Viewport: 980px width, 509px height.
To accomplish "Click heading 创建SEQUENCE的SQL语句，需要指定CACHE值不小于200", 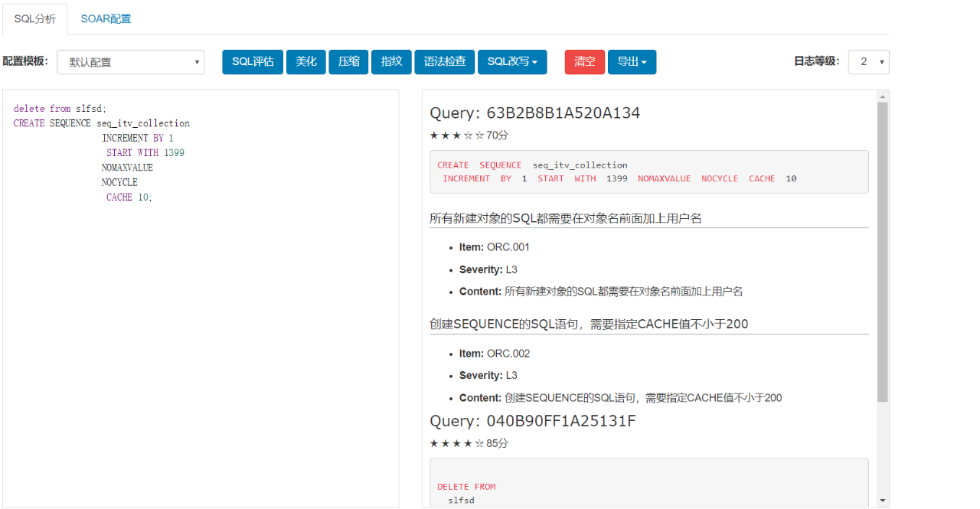I will tap(589, 325).
